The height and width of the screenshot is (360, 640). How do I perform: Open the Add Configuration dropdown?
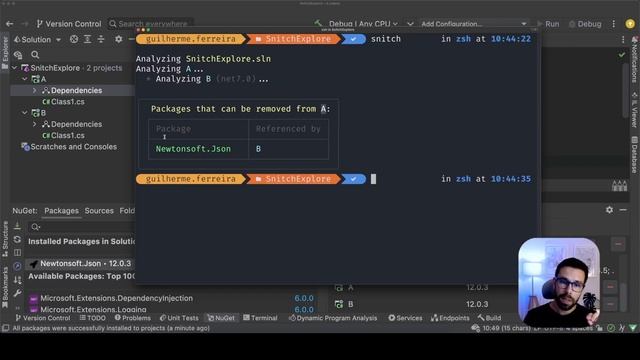474,24
